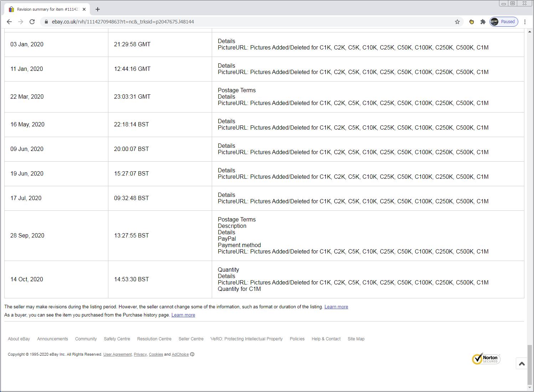This screenshot has width=534, height=392.
Task: Open the User Agreement link
Action: click(x=117, y=354)
